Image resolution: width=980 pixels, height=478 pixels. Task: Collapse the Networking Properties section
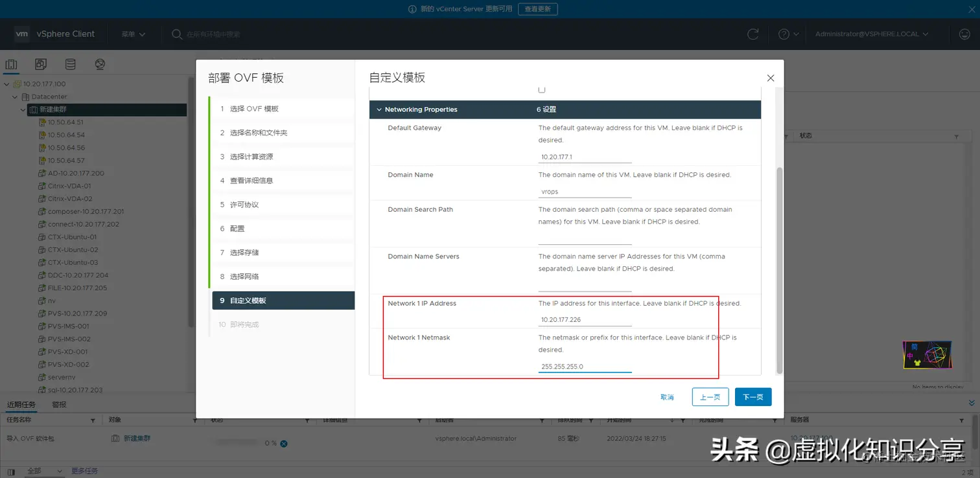(379, 109)
